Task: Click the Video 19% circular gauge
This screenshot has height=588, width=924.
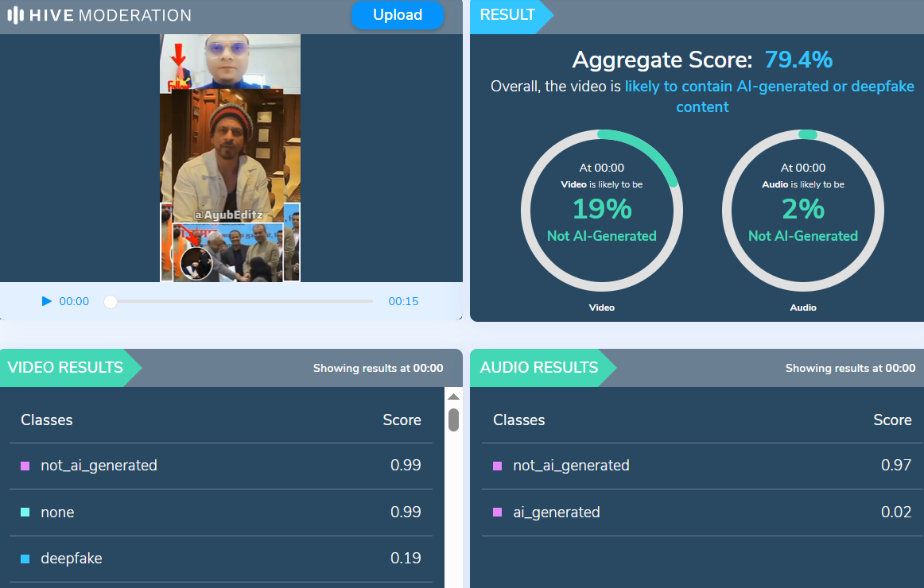Action: click(x=602, y=211)
